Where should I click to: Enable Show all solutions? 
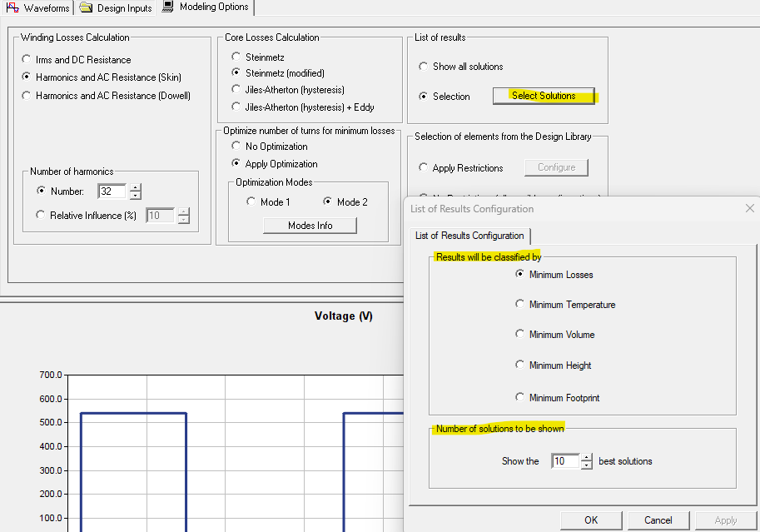(424, 66)
